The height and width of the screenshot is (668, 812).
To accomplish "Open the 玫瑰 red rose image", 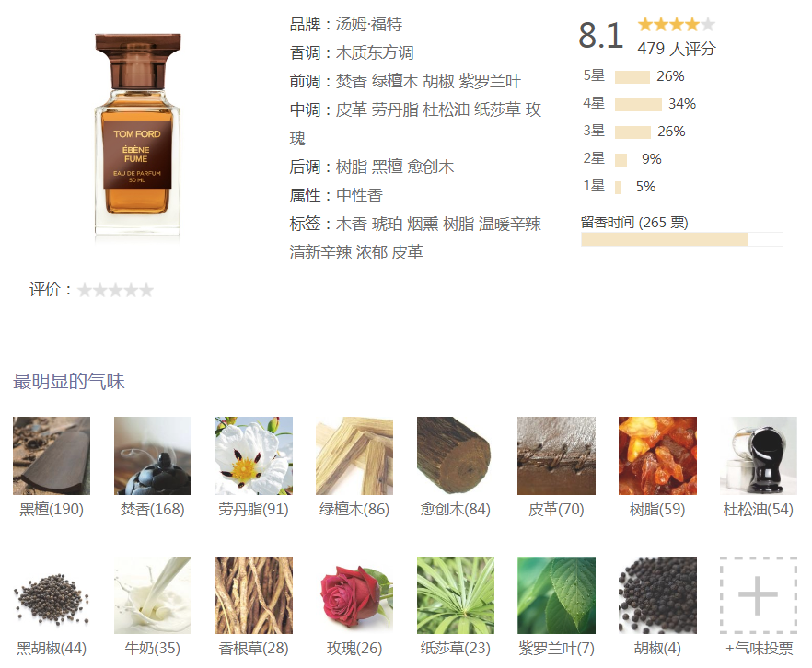I will (x=354, y=595).
